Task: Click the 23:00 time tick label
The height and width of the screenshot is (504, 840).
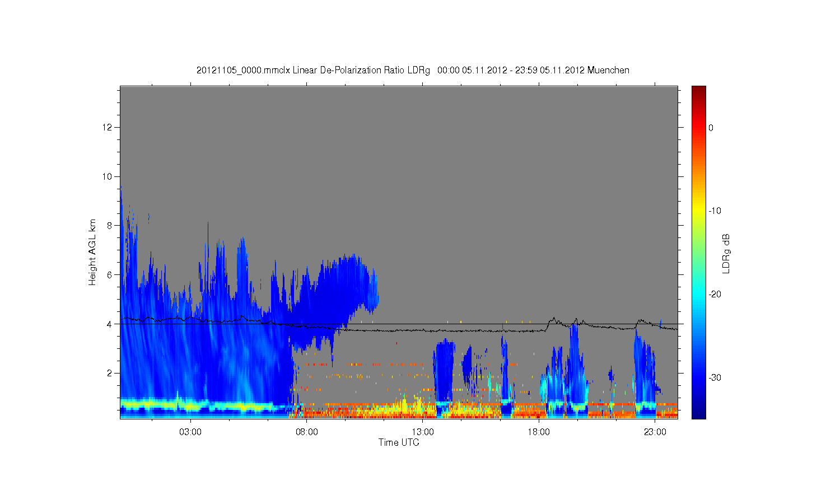Action: [x=655, y=432]
